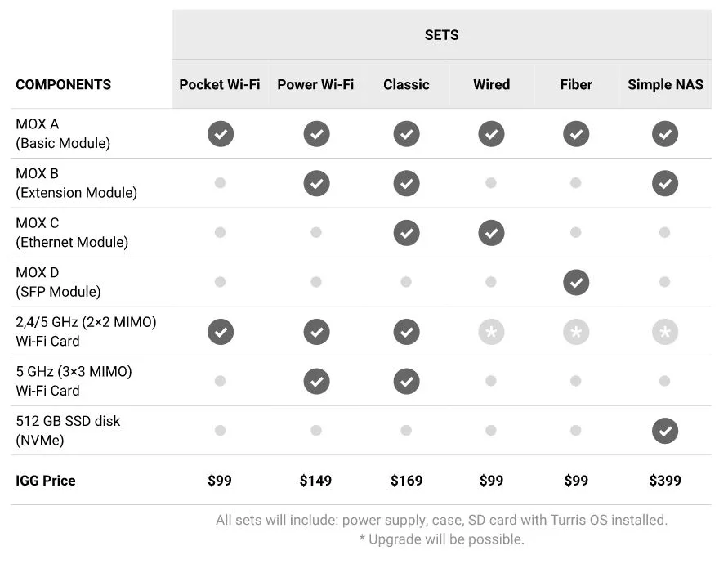Viewport: 728px width, 564px height.
Task: Click the 512 GB SSD checkmark under Simple NAS
Action: (x=665, y=431)
